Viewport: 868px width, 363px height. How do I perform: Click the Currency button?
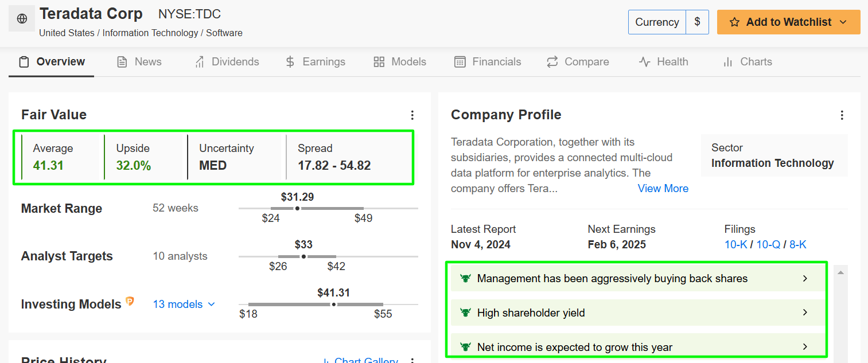click(x=657, y=22)
